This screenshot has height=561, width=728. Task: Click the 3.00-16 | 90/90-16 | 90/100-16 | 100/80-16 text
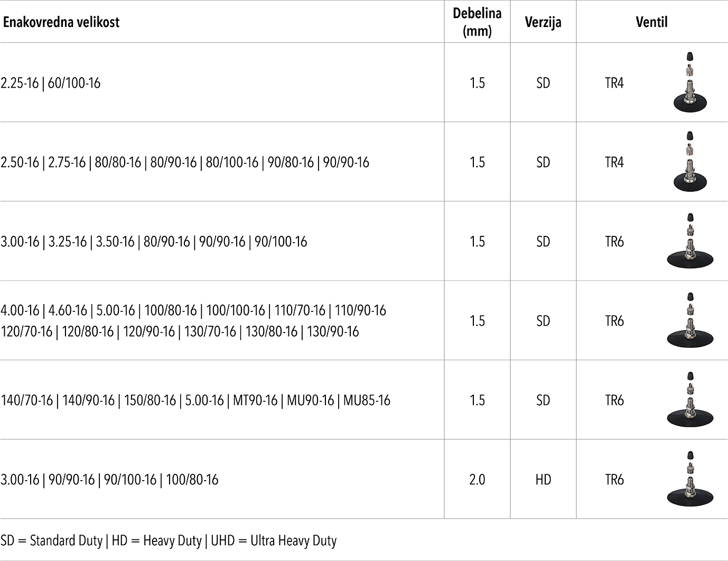point(109,480)
